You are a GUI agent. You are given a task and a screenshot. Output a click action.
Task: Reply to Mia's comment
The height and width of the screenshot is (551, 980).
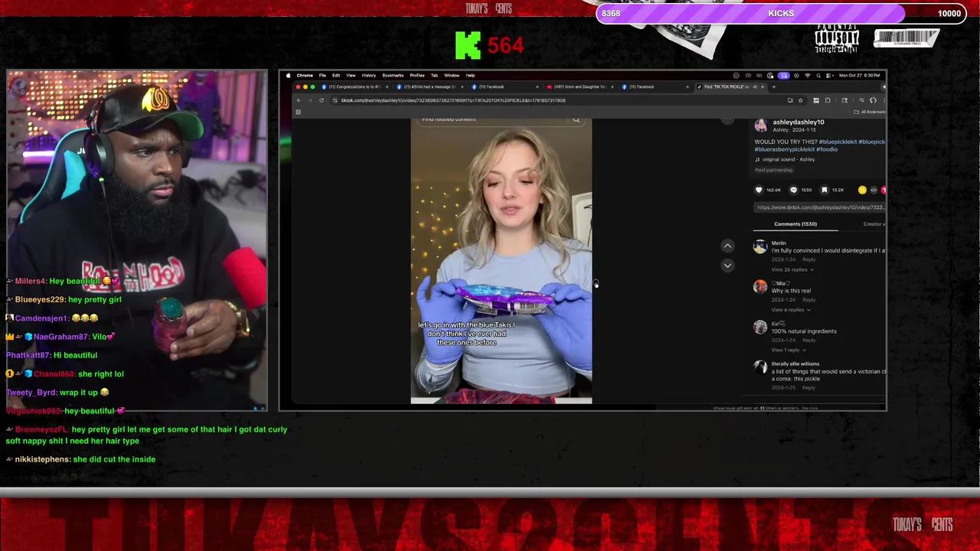[808, 300]
